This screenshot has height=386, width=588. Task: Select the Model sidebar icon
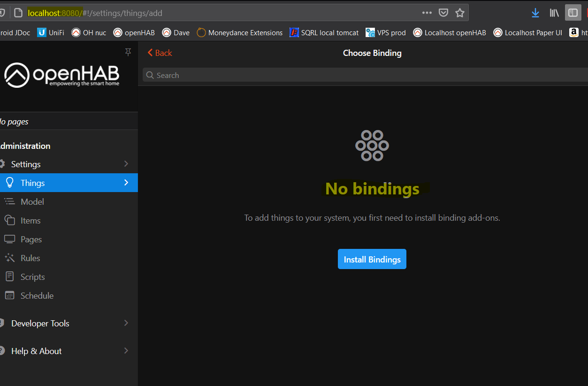click(x=10, y=201)
